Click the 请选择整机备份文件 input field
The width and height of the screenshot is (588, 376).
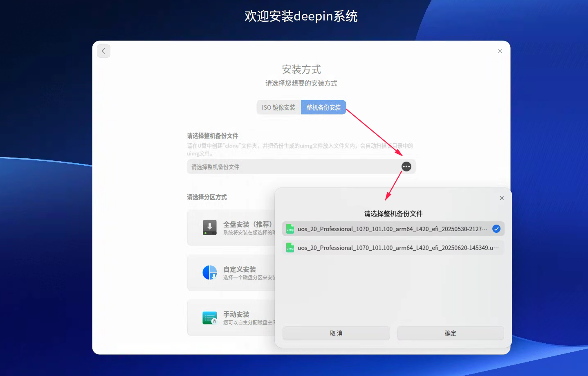301,167
